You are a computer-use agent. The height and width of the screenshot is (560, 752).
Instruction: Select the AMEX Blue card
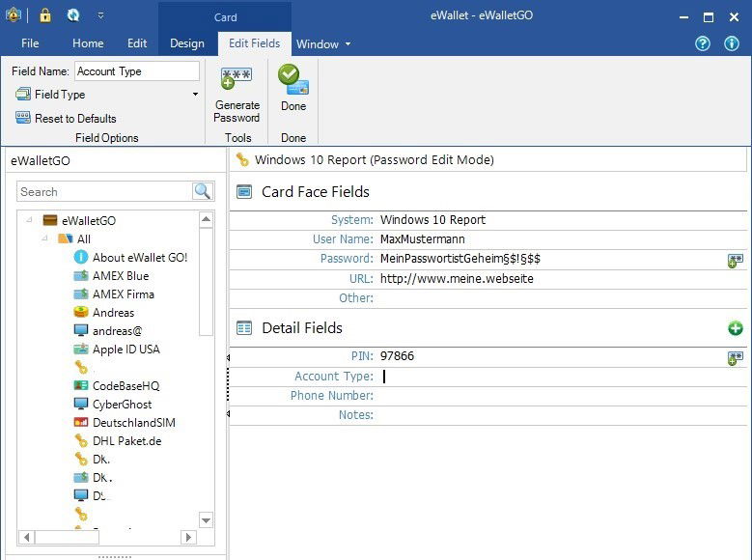coord(121,276)
